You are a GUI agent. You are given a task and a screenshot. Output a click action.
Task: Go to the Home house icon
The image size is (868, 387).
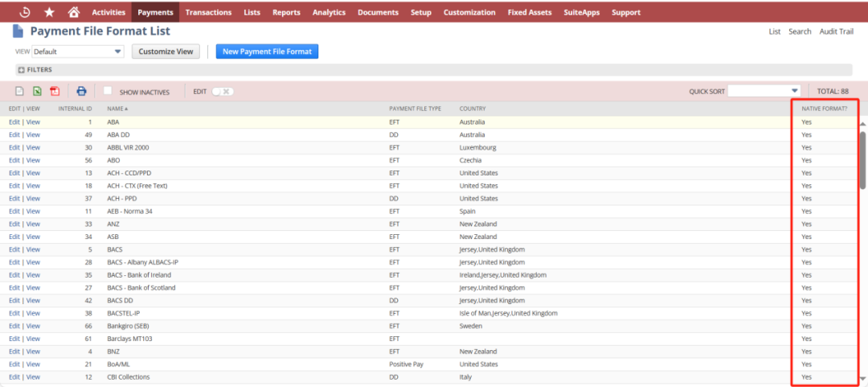tap(73, 12)
